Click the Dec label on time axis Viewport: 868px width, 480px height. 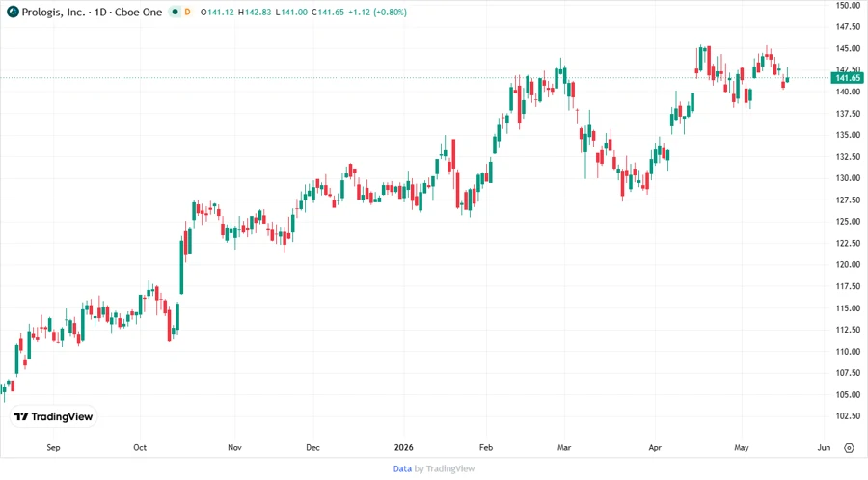tap(312, 447)
